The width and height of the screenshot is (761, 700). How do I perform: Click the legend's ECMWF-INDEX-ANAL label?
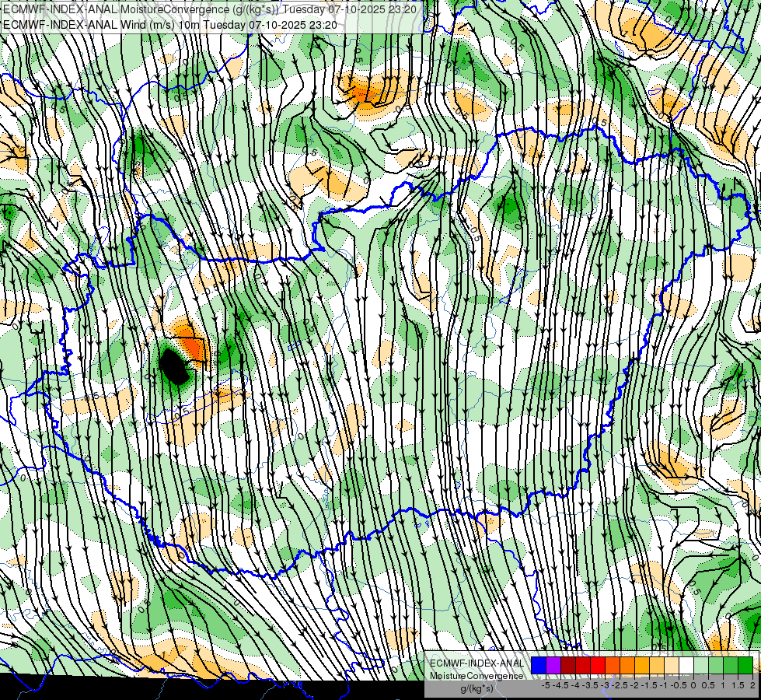click(476, 663)
